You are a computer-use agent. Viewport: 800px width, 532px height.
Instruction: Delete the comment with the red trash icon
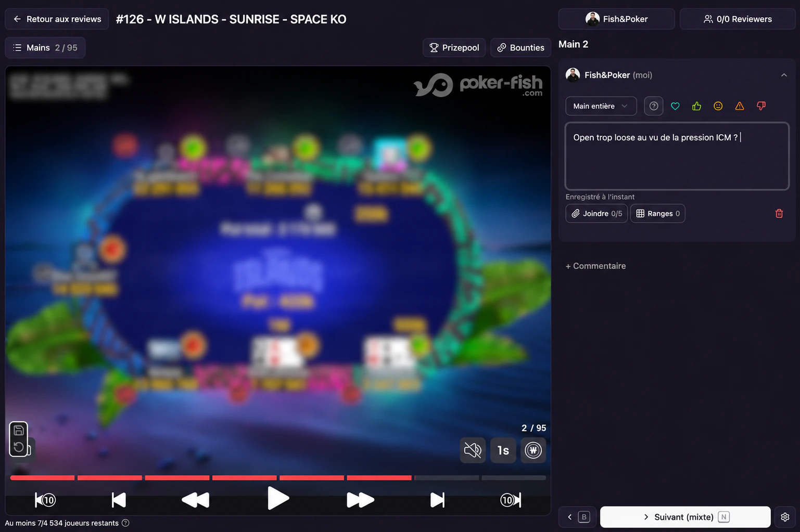pyautogui.click(x=779, y=213)
